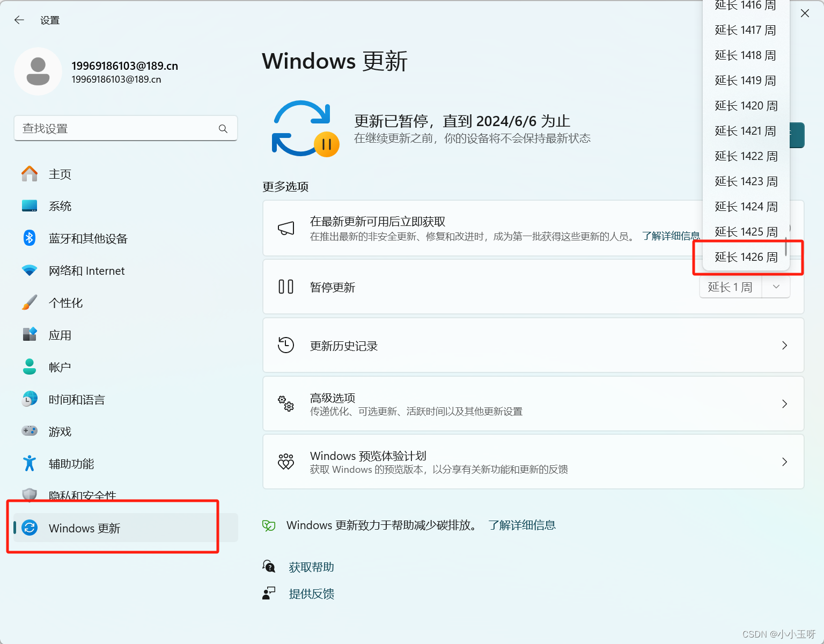Select 延长 1417 周 from the list

coord(746,30)
